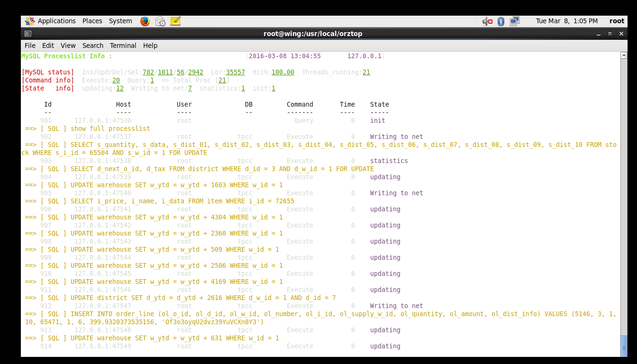Open the network connection tray icon

pyautogui.click(x=515, y=21)
